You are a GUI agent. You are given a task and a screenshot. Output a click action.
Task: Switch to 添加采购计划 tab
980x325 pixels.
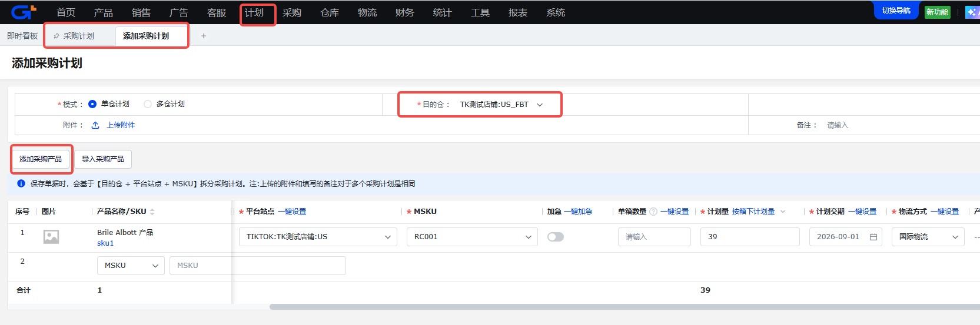coord(146,36)
